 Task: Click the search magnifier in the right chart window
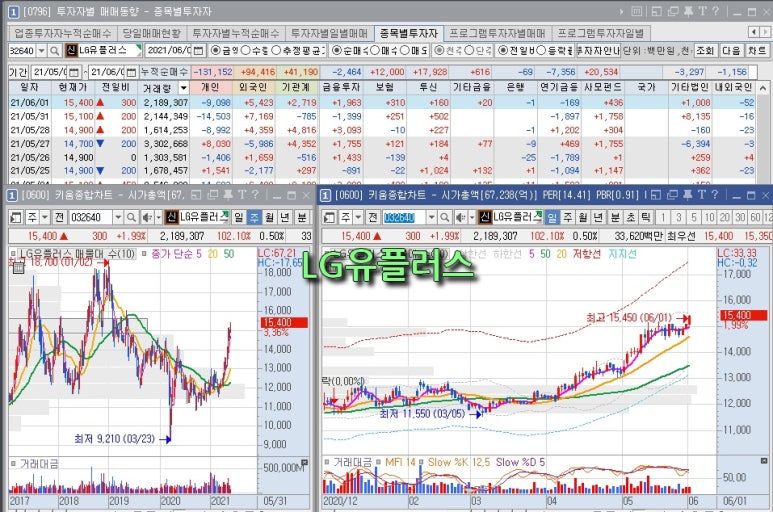(x=445, y=217)
